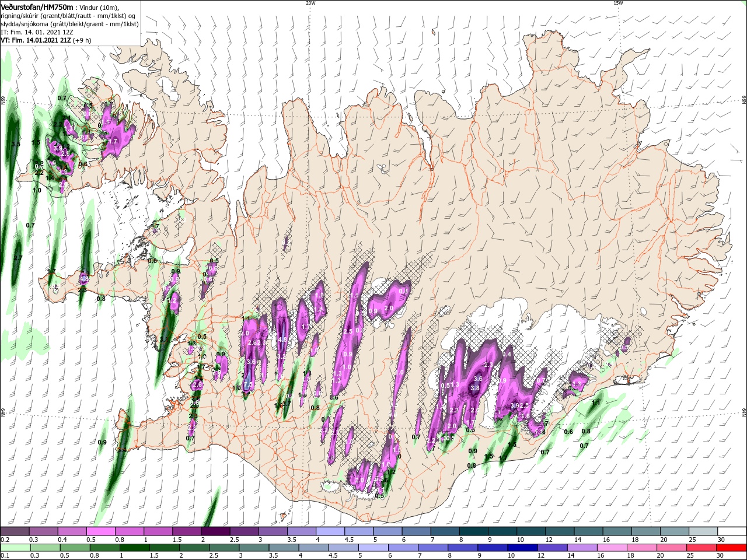Click the 1.7 value in the Westfjords pink area
This screenshot has height=560, width=747.
113,141
